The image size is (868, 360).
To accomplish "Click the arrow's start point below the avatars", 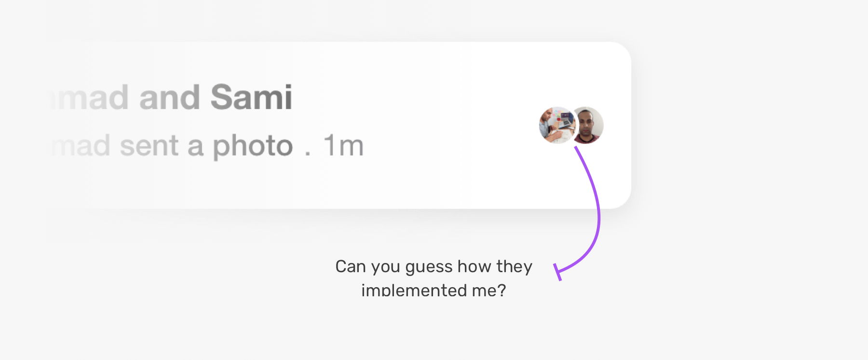I will point(576,149).
